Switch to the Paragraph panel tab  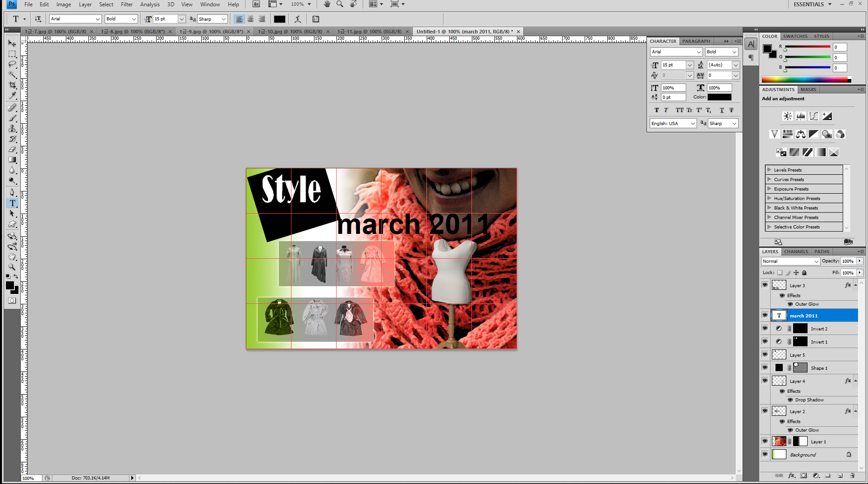click(696, 41)
